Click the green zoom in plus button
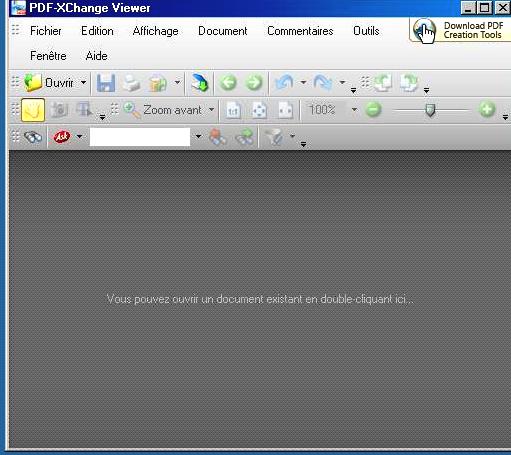 pos(487,110)
